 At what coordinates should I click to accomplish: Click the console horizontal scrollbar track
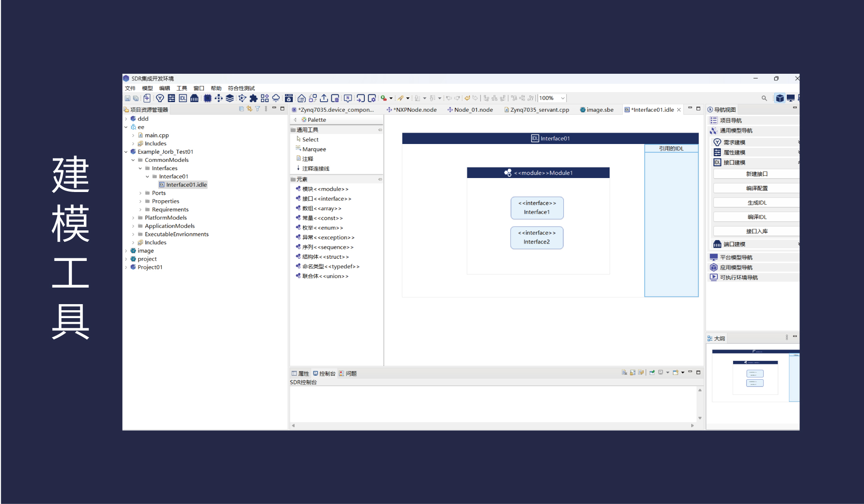tap(492, 425)
